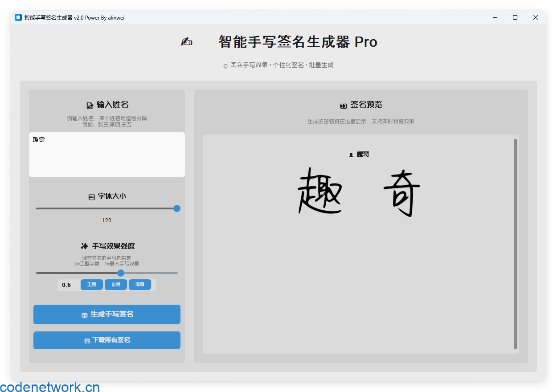Minimize the signature generator window

coord(495,17)
